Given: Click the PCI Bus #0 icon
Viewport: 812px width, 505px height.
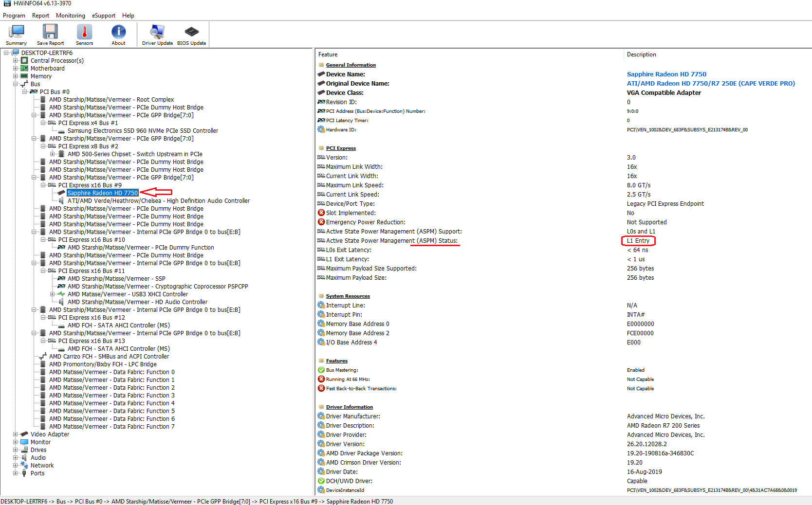Looking at the screenshot, I should [x=34, y=92].
